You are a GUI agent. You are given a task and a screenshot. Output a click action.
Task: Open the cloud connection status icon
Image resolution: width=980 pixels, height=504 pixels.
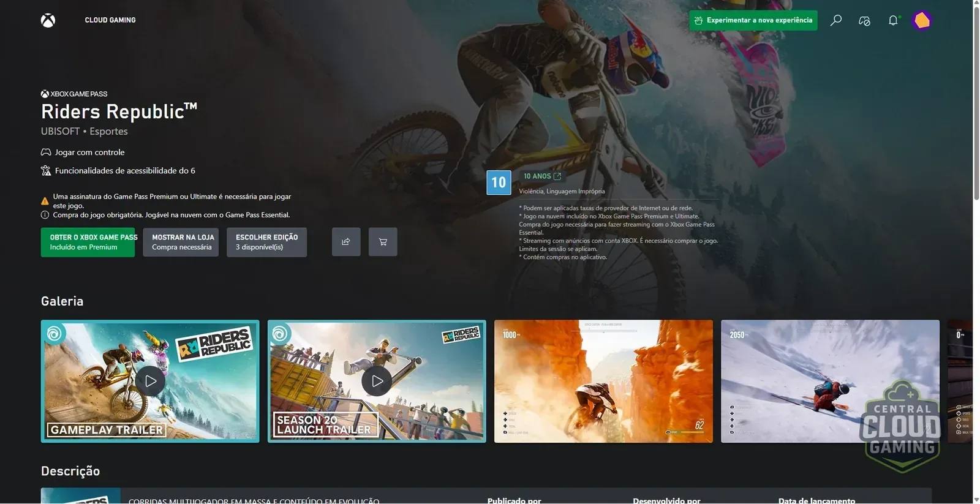[x=864, y=21]
